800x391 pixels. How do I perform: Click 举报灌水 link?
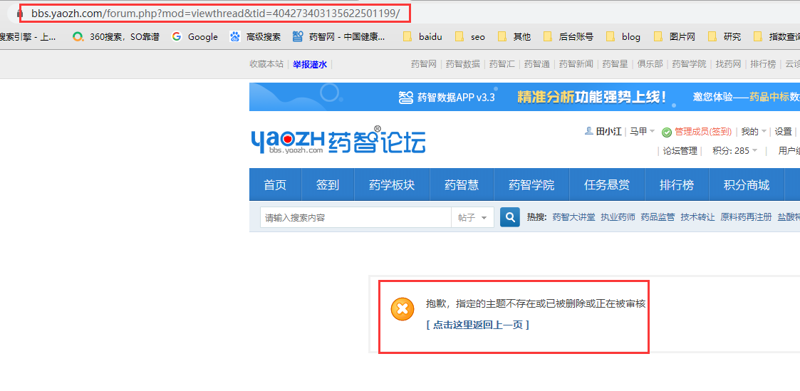(310, 64)
